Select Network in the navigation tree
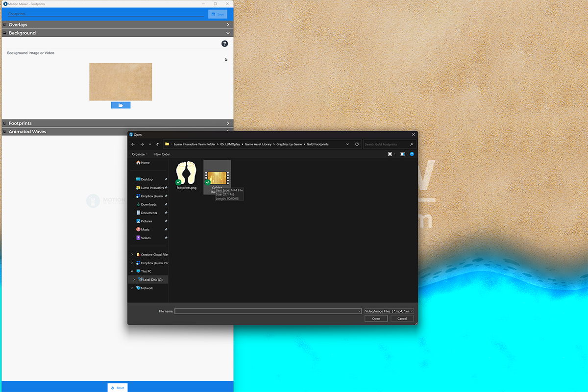The width and height of the screenshot is (588, 392). coord(145,288)
